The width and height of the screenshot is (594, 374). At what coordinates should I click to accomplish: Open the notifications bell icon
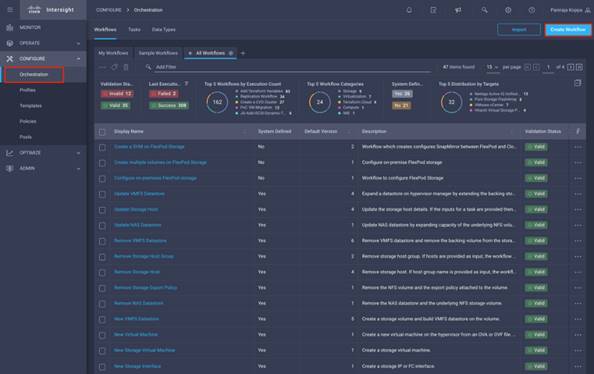(x=409, y=10)
